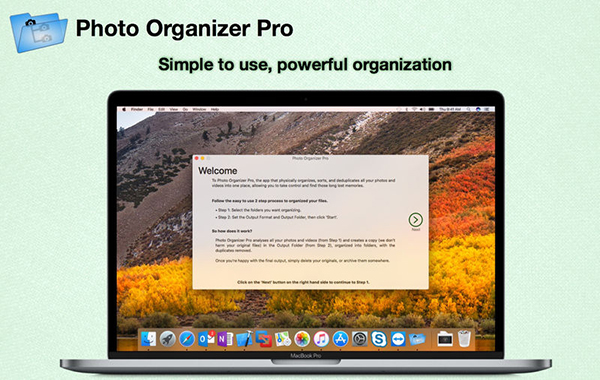Open iTunes from the dock
Viewport: 600px width, 380px height.
click(321, 339)
